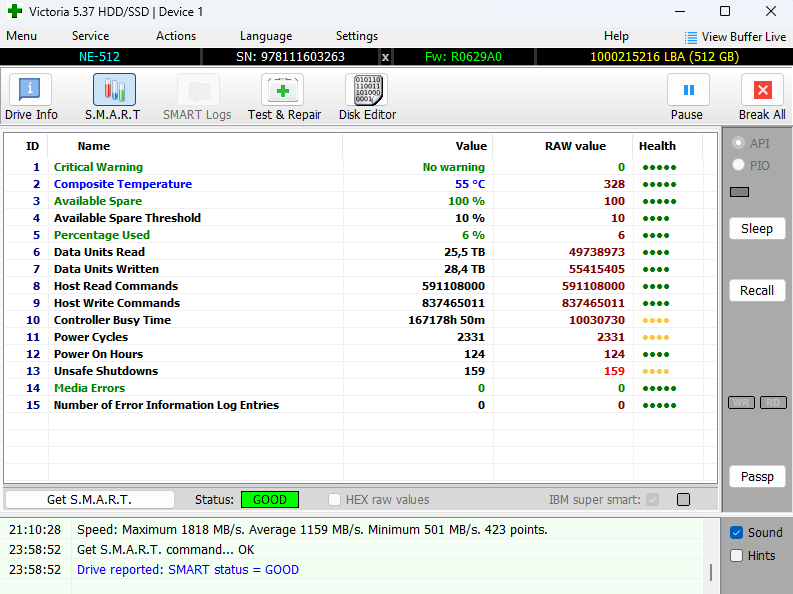793x594 pixels.
Task: Open the Test & Repair tool
Action: 284,90
